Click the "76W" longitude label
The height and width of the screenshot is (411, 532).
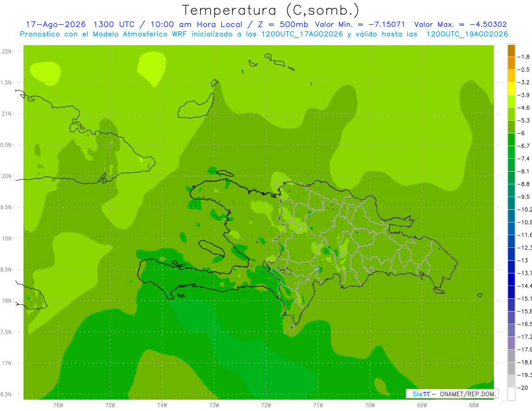pyautogui.click(x=58, y=405)
